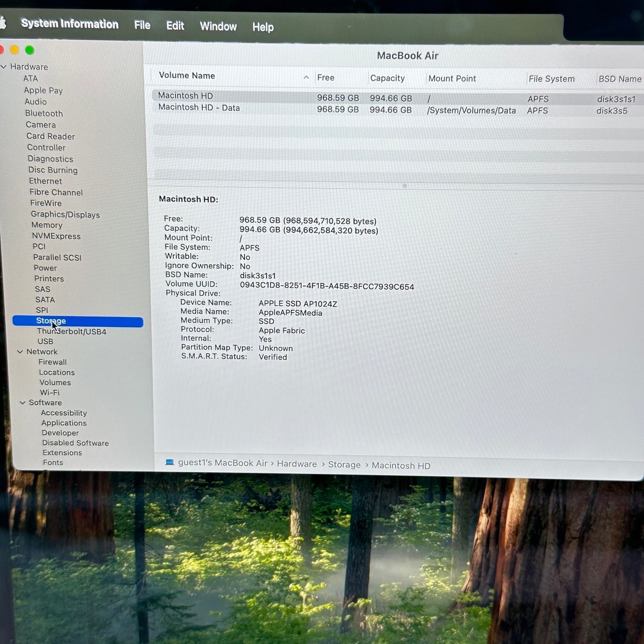
Task: Select Fonts under Software
Action: click(53, 463)
